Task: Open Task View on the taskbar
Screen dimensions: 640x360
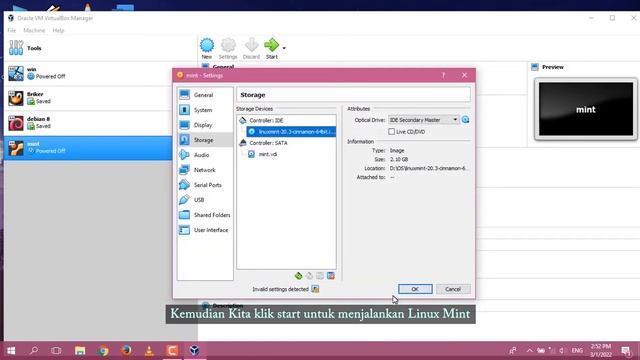Action: tap(56, 351)
